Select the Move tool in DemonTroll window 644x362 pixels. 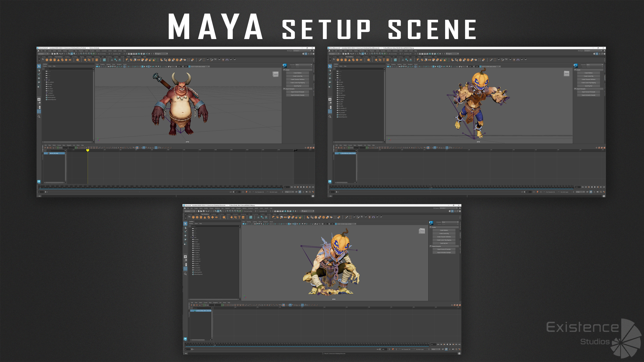[39, 78]
